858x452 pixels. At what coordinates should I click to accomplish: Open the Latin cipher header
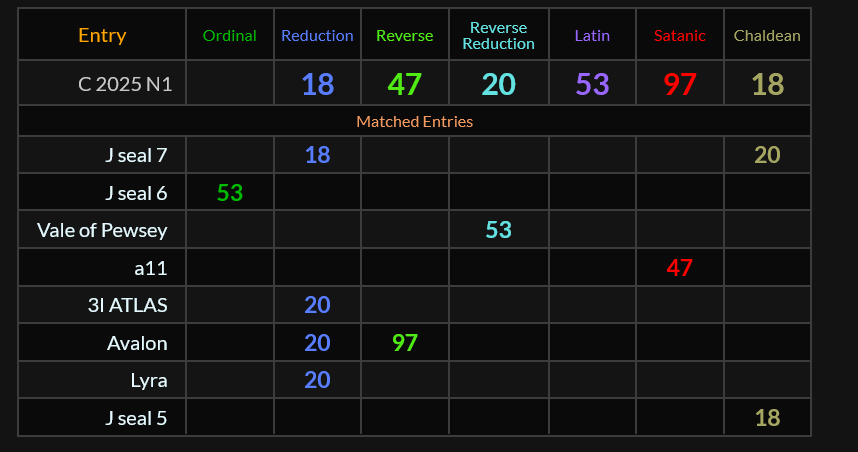tap(592, 36)
